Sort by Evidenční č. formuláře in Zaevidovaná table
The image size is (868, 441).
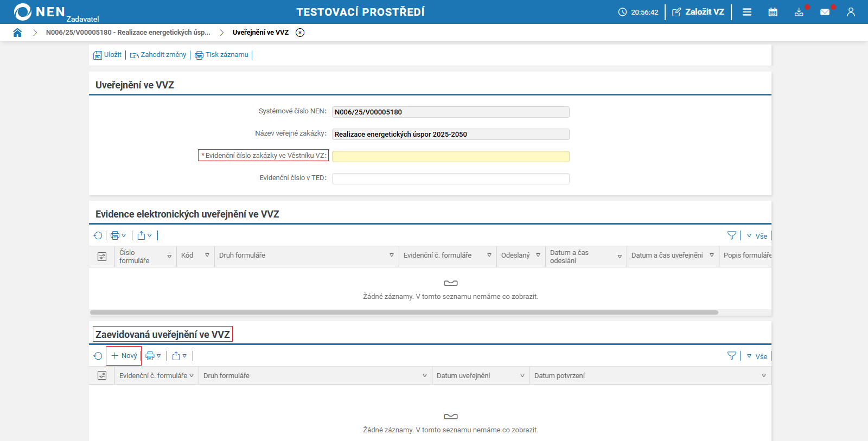[157, 375]
